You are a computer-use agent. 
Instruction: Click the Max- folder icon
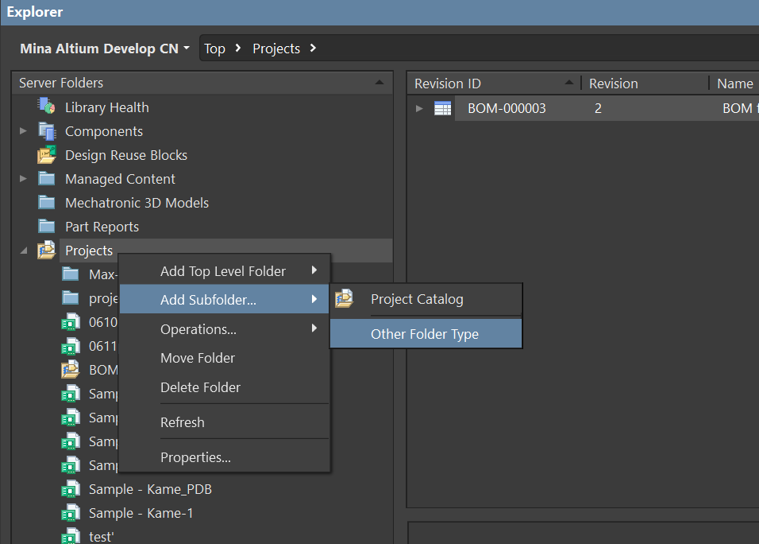pos(71,274)
